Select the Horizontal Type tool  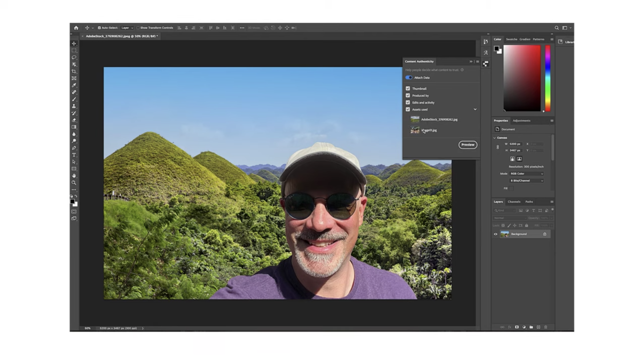74,155
